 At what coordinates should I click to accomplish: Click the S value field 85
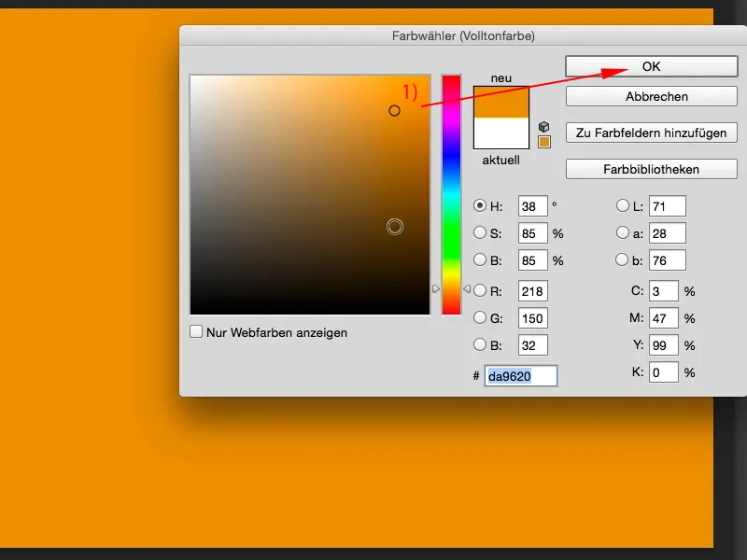coord(532,233)
